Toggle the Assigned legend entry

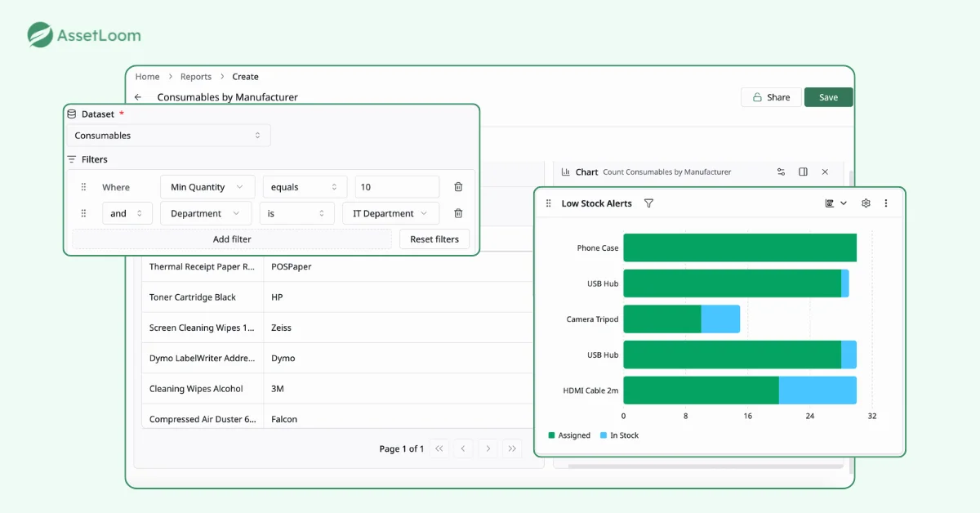pos(569,435)
